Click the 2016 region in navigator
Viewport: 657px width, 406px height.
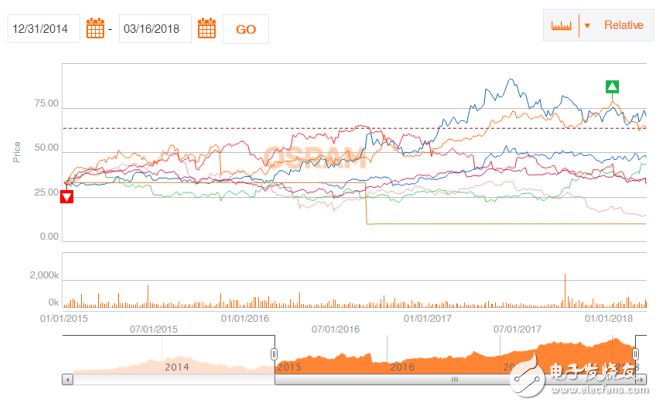402,366
